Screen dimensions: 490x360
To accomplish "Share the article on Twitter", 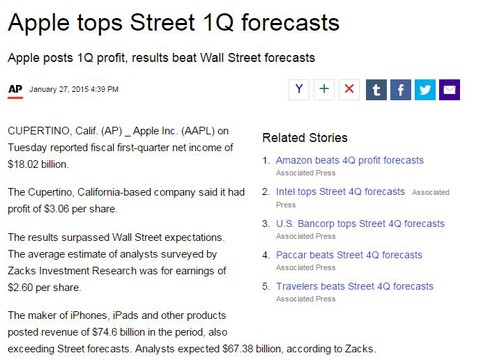I will point(425,90).
